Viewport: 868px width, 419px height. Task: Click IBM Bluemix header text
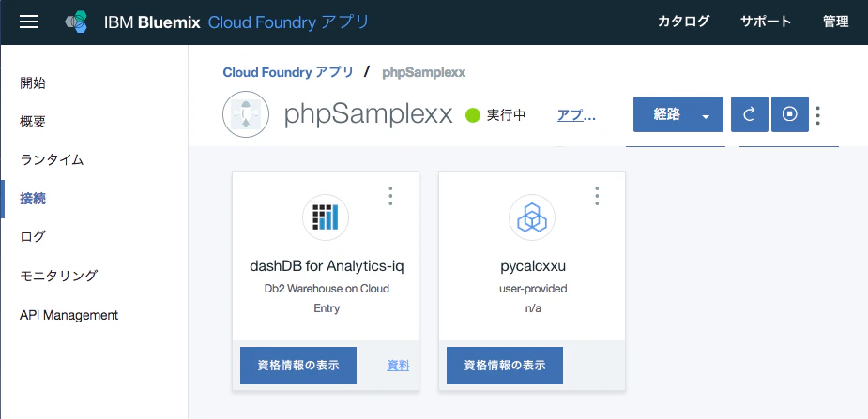pyautogui.click(x=152, y=22)
